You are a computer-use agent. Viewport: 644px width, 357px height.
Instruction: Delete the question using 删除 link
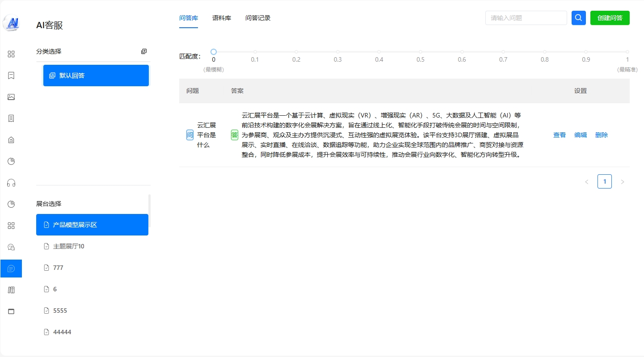coord(602,135)
